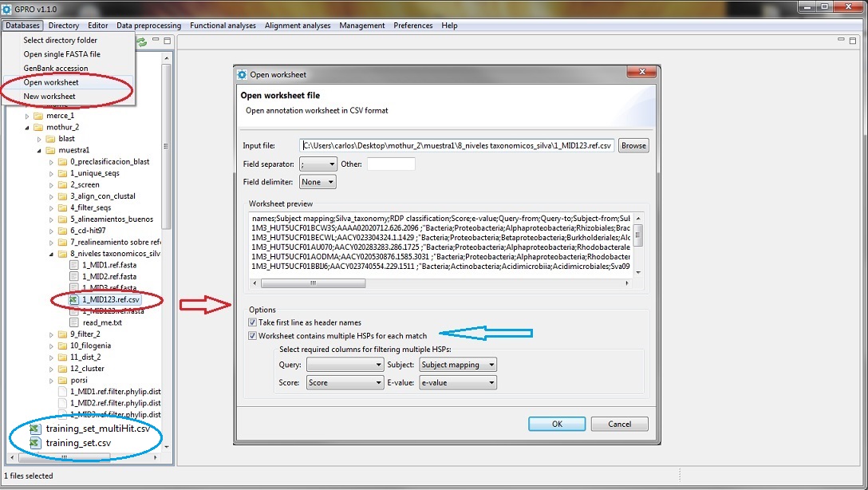Click the 'Other' field separator text box

(391, 164)
